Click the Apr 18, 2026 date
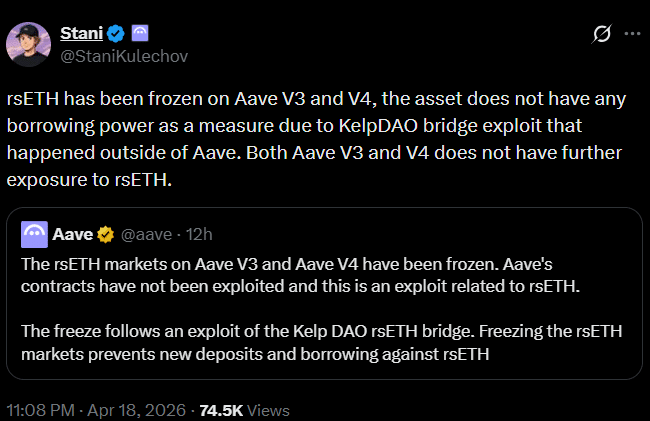Viewport: 650px width, 421px height. (136, 410)
